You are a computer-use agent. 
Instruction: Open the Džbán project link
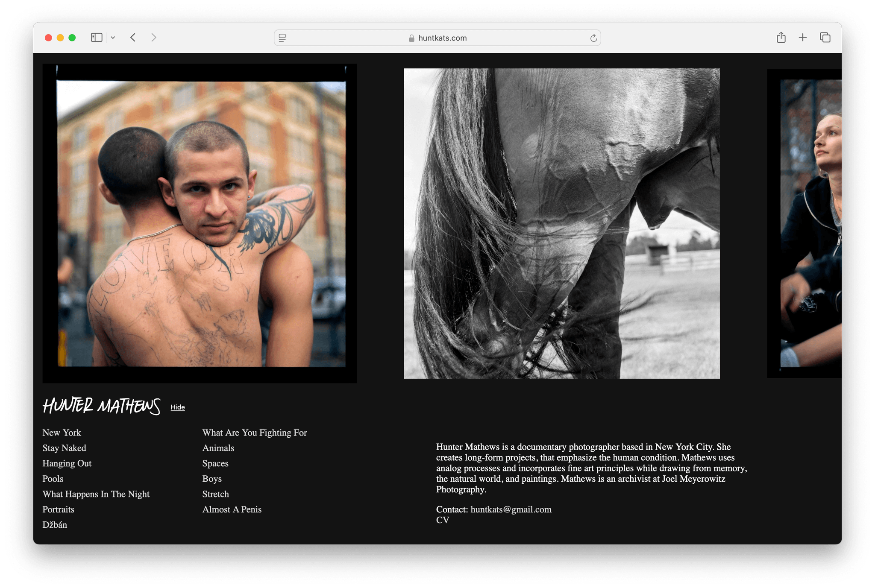(55, 525)
